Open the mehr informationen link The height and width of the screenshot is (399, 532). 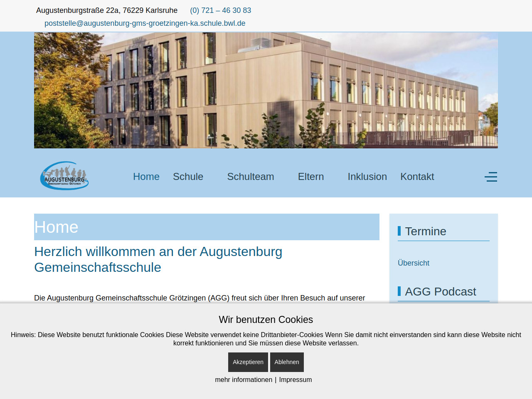coord(244,379)
